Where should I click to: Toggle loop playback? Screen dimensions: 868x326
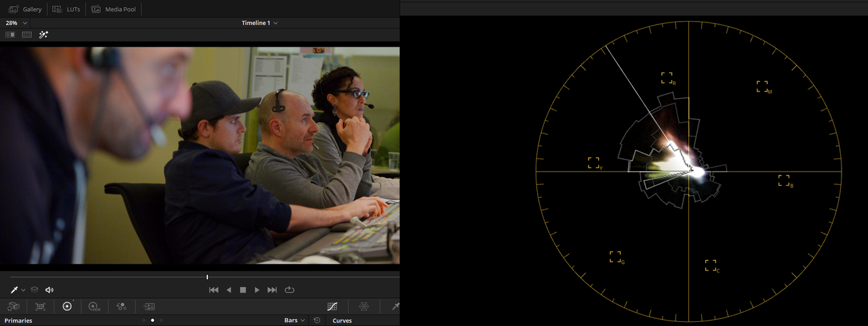coord(290,290)
